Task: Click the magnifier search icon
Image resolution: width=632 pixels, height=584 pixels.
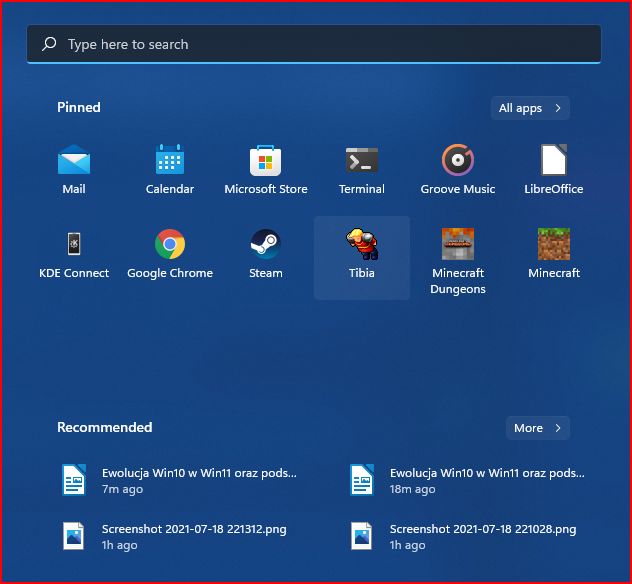Action: pyautogui.click(x=49, y=44)
